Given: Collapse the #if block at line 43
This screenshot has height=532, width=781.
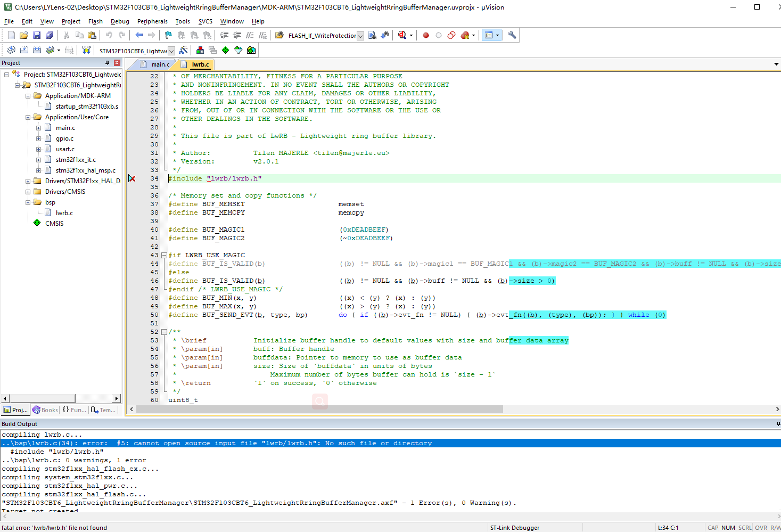Looking at the screenshot, I should [164, 255].
